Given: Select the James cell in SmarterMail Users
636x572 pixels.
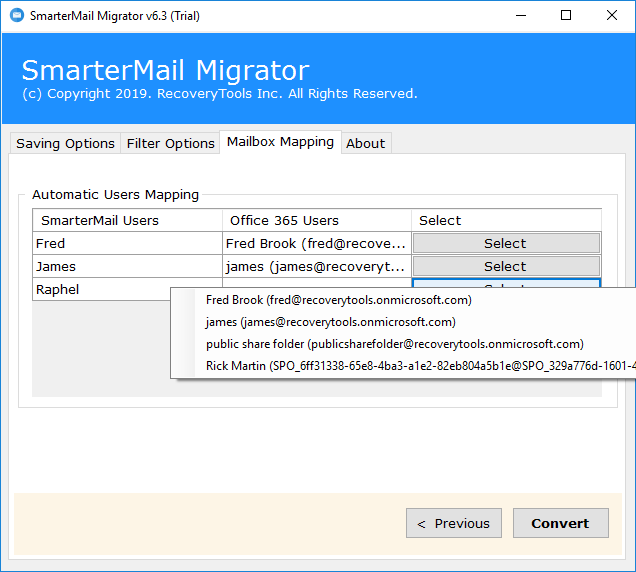Looking at the screenshot, I should [127, 267].
